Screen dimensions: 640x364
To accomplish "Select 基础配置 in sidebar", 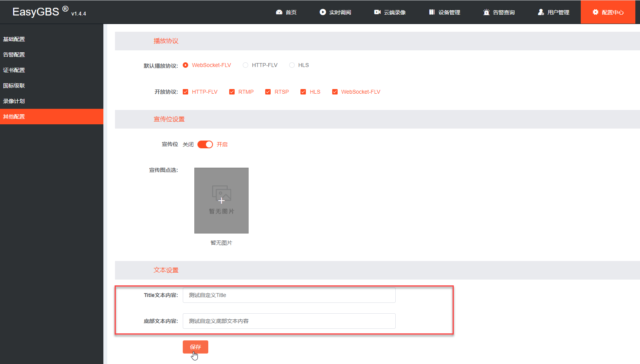I will pyautogui.click(x=51, y=39).
